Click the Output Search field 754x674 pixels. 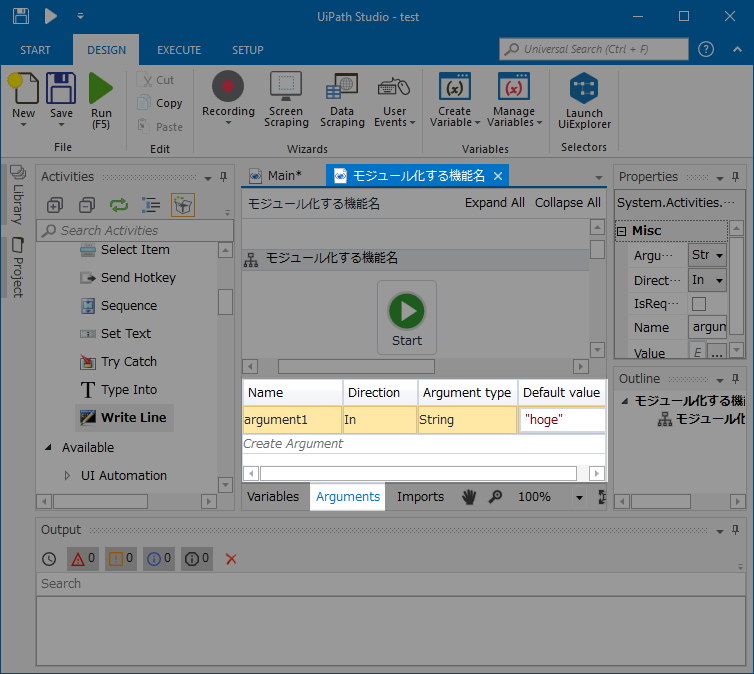[x=390, y=584]
